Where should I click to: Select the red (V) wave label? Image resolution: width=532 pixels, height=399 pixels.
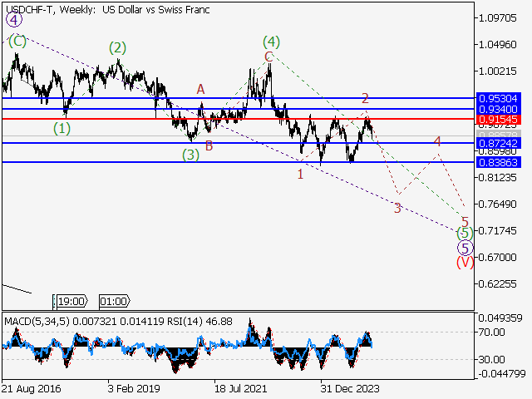[465, 262]
